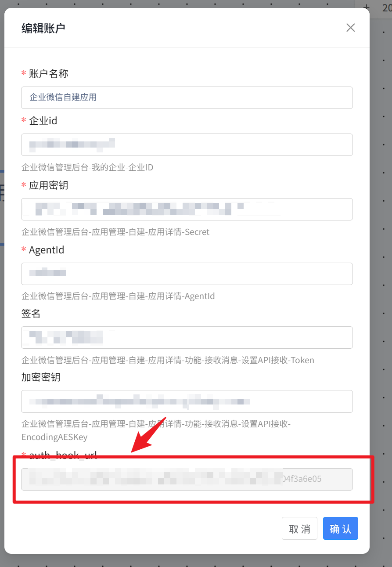This screenshot has height=567, width=392.
Task: Click into the 企业id input field
Action: (187, 144)
